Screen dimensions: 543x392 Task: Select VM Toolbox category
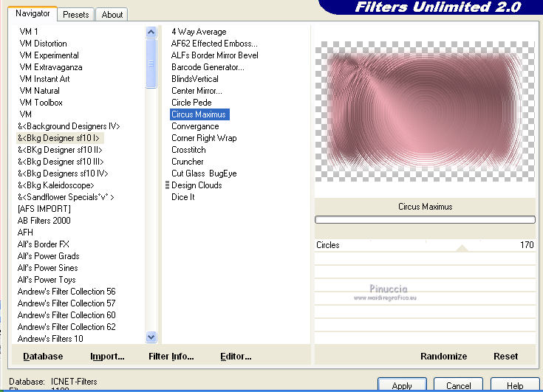coord(41,102)
